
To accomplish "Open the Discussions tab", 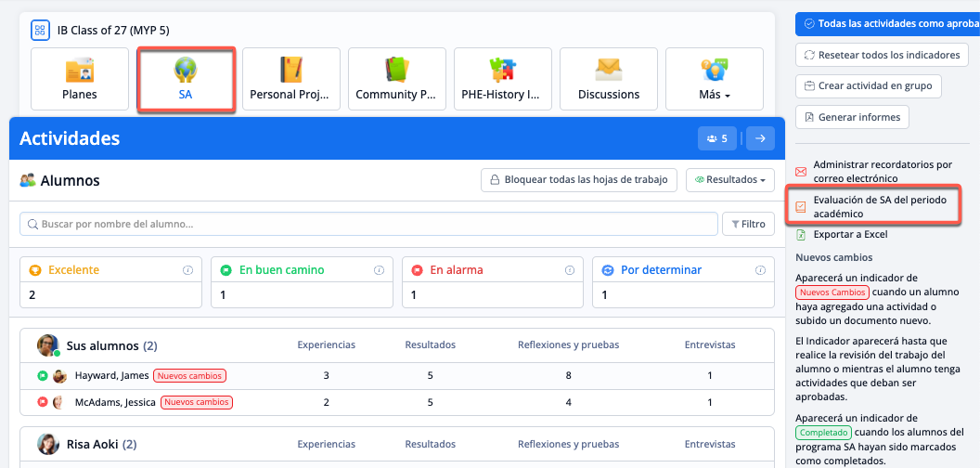I will [x=609, y=79].
